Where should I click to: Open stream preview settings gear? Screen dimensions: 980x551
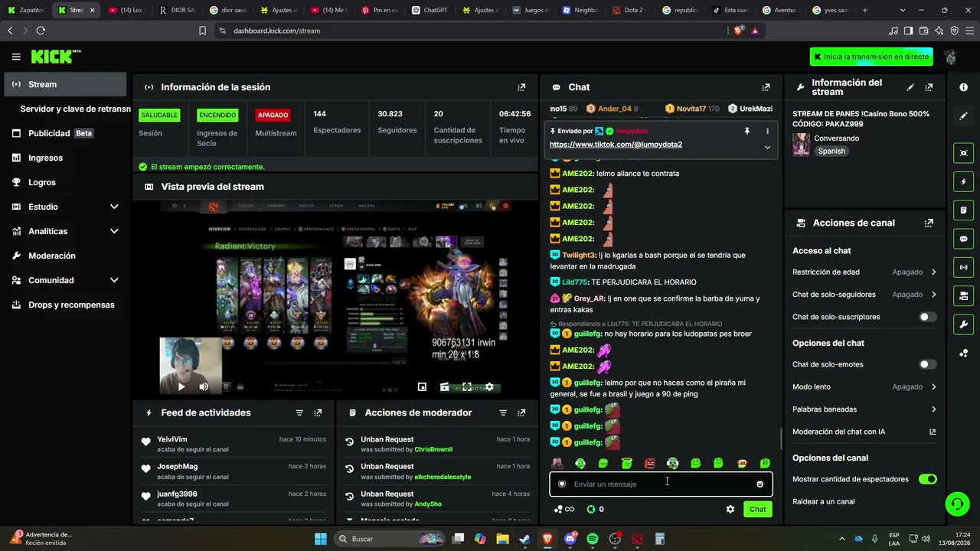pos(489,387)
